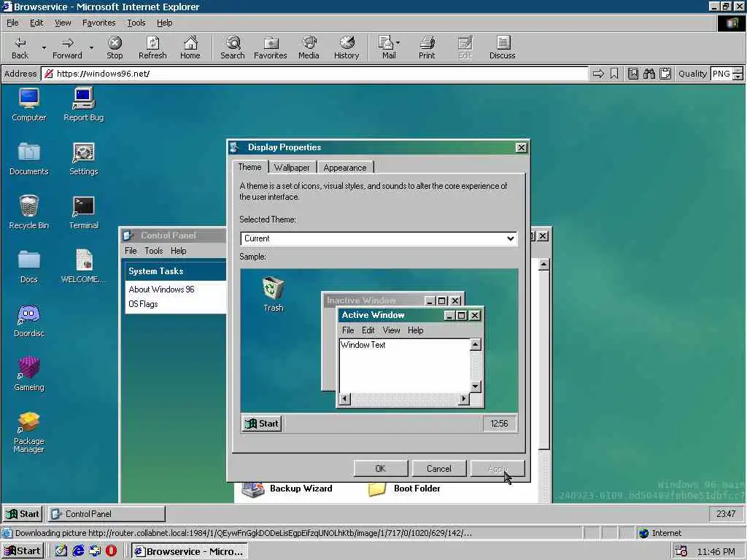Click the Go arrow next to address bar
This screenshot has height=560, width=747.
[598, 74]
